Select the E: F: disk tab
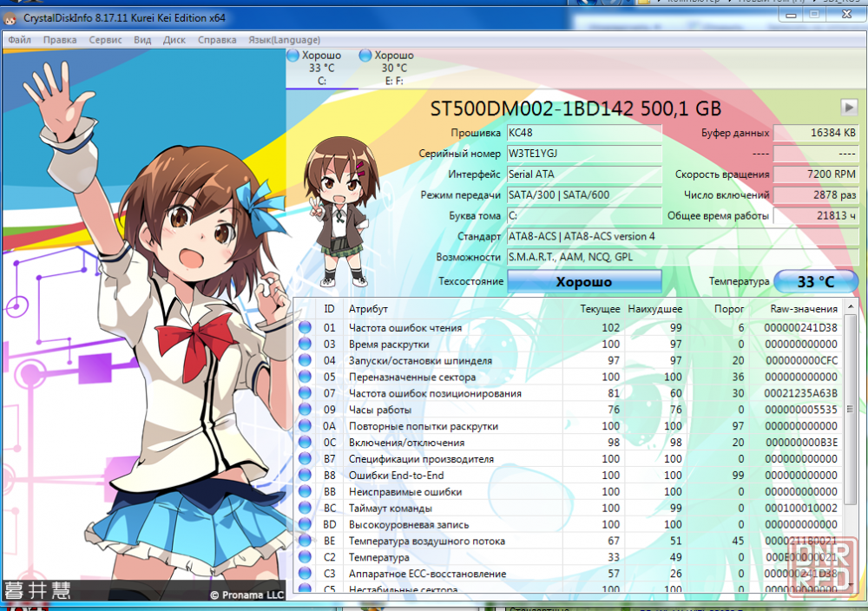The image size is (868, 611). click(x=393, y=68)
